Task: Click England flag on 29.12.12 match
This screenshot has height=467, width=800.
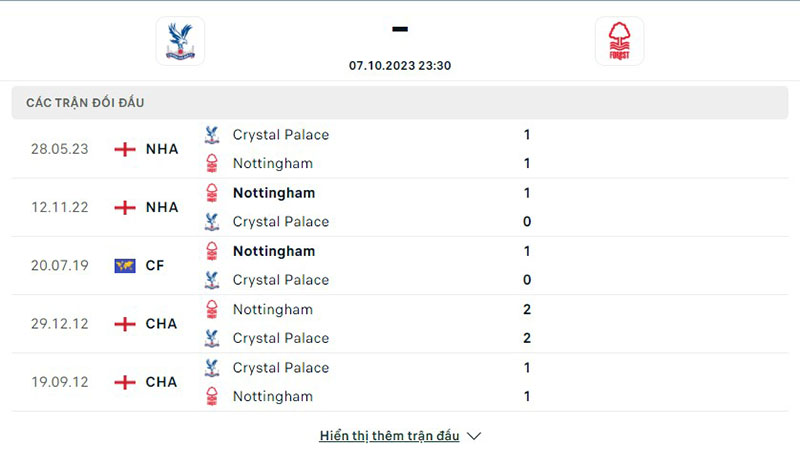Action: coord(125,324)
